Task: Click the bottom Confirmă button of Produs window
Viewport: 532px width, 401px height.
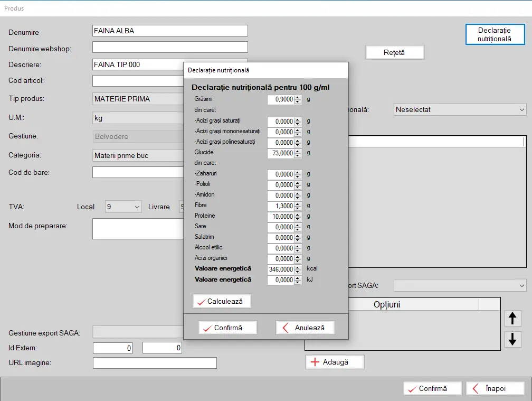Action: click(432, 388)
